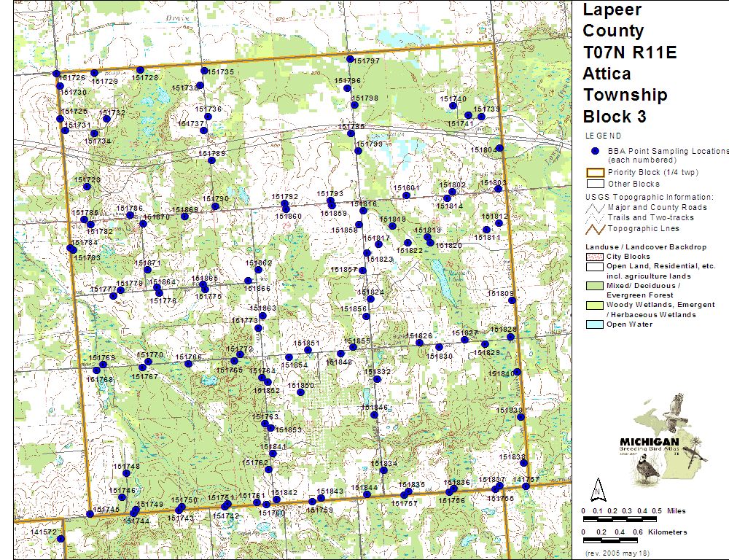Click the Mixed/Deciduous Forest legend swatch
Screen dimensions: 729x560
click(595, 286)
